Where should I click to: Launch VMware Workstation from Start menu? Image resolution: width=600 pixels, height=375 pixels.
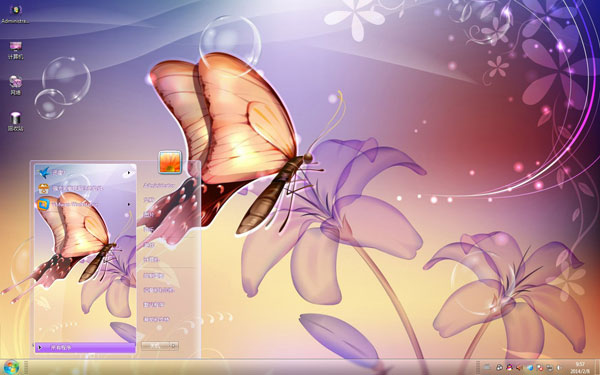coord(85,204)
